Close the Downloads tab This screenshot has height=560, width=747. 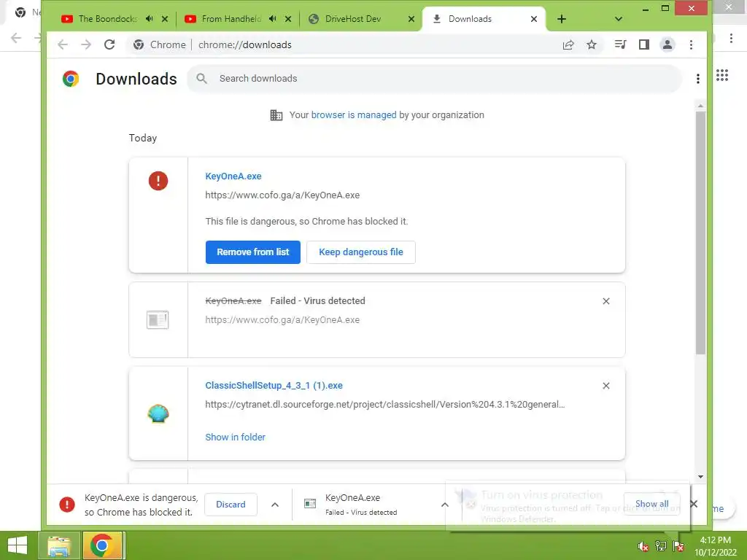pyautogui.click(x=534, y=19)
